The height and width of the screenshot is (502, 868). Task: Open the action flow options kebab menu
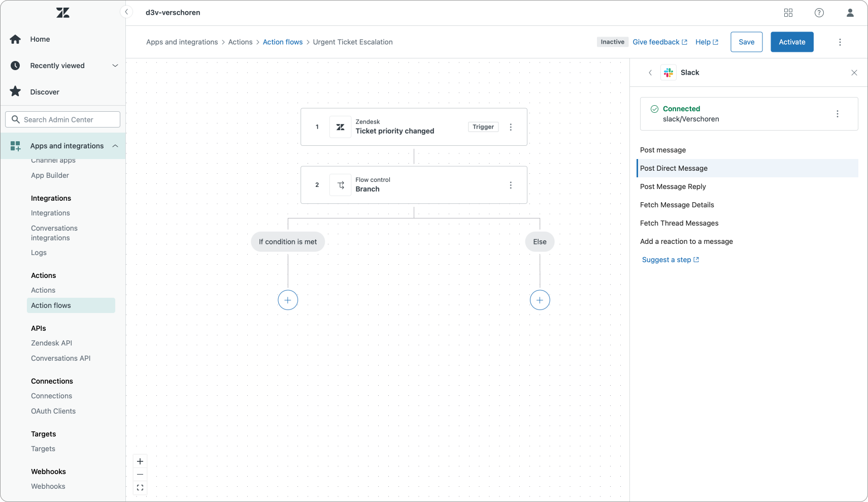[840, 42]
